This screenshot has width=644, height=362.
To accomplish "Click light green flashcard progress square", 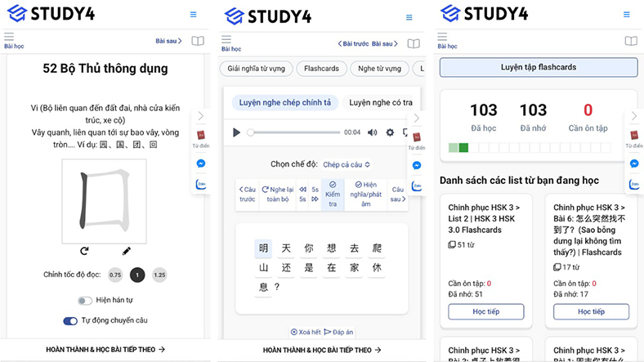I will pos(453,148).
